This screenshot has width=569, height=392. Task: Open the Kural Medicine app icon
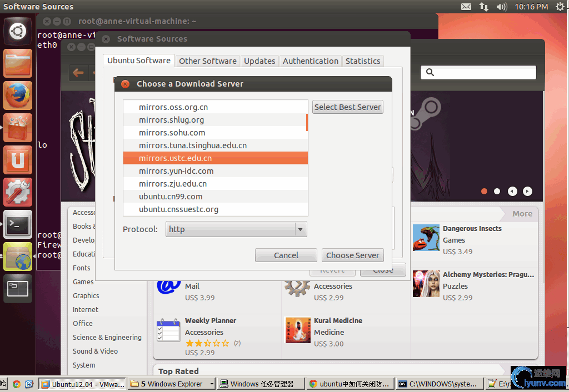[x=298, y=330]
